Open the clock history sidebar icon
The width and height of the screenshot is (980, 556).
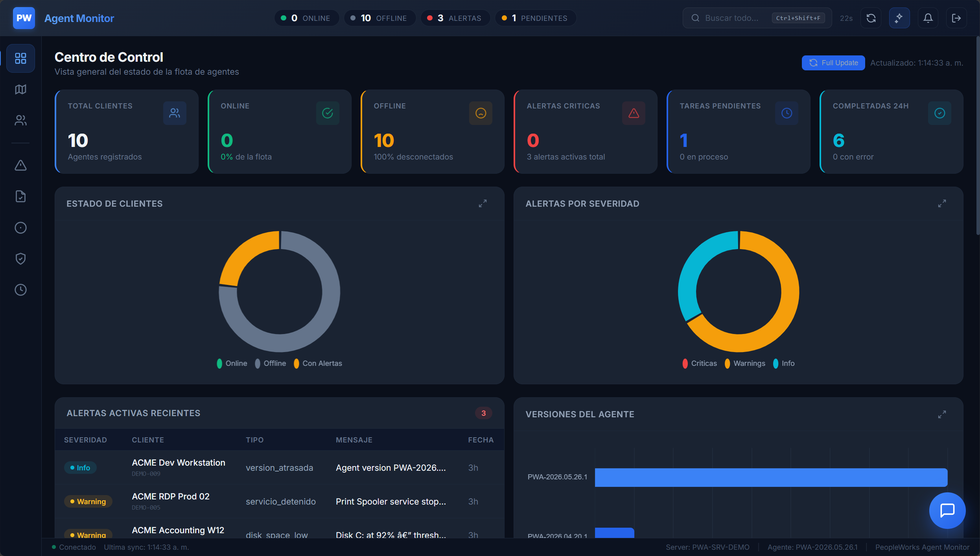pyautogui.click(x=20, y=290)
